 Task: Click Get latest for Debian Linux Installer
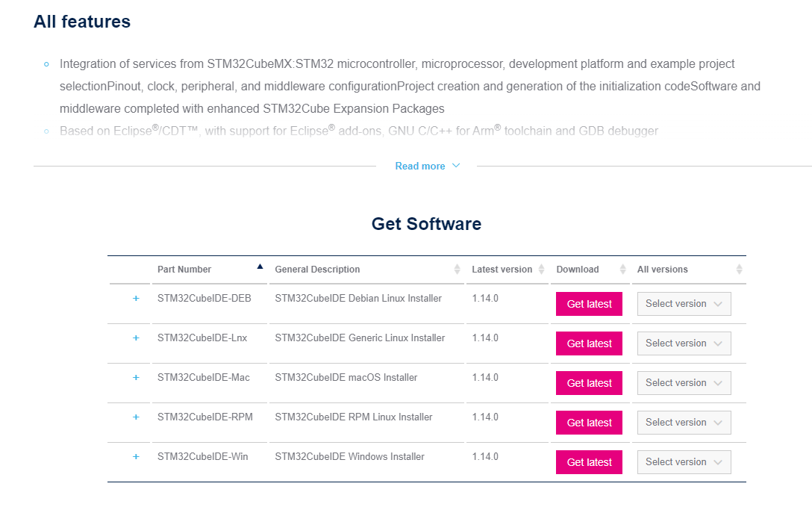point(589,304)
